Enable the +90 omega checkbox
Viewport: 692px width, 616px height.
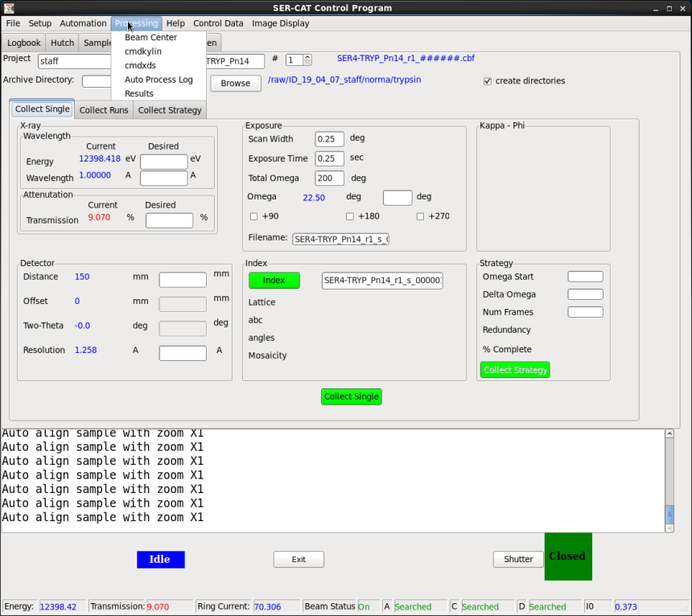254,216
